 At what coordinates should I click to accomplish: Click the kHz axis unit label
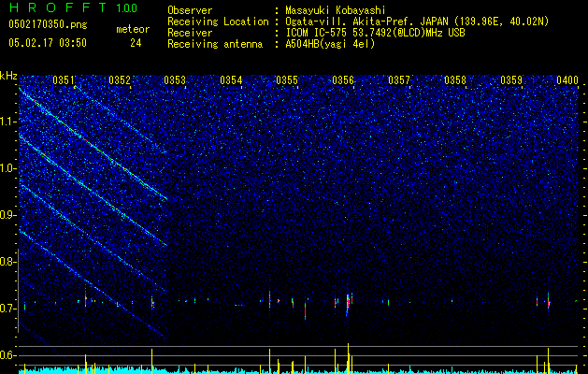pyautogui.click(x=8, y=76)
